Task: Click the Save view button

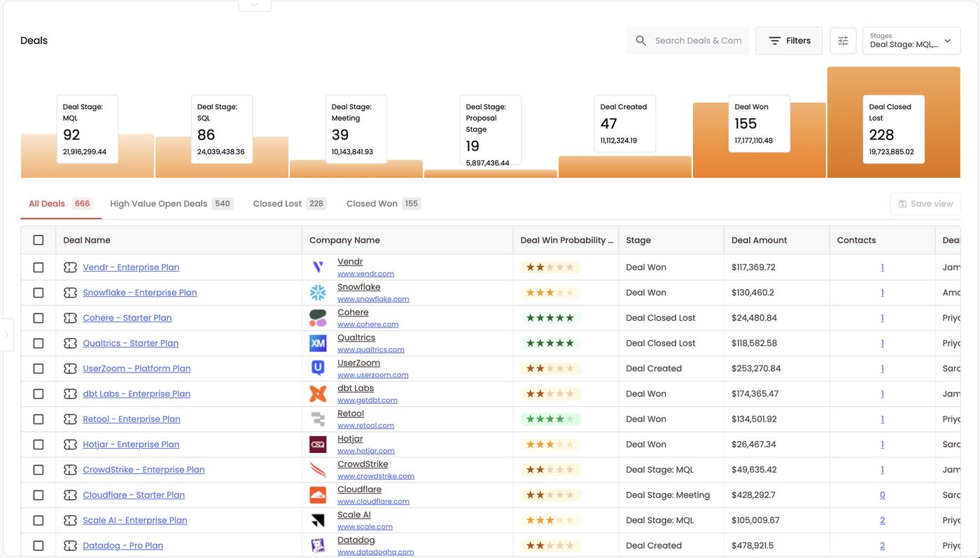Action: coord(925,204)
